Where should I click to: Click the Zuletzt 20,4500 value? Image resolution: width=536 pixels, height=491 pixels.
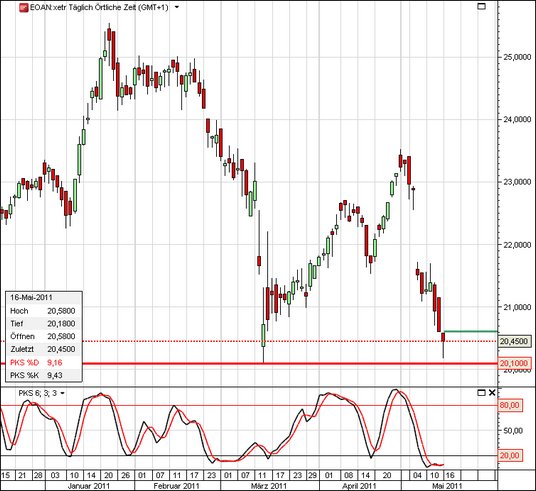point(61,349)
